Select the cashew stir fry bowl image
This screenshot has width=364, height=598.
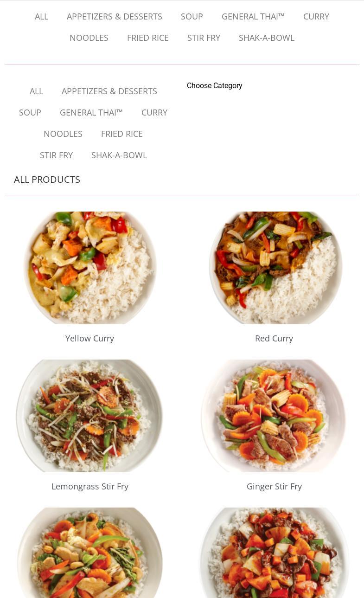90,553
